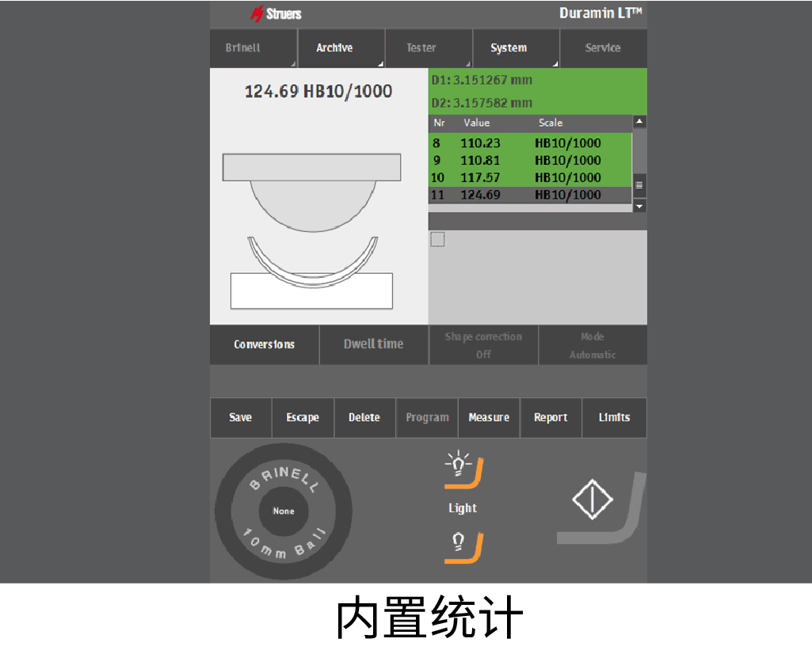
Task: Open the Report function
Action: (551, 417)
